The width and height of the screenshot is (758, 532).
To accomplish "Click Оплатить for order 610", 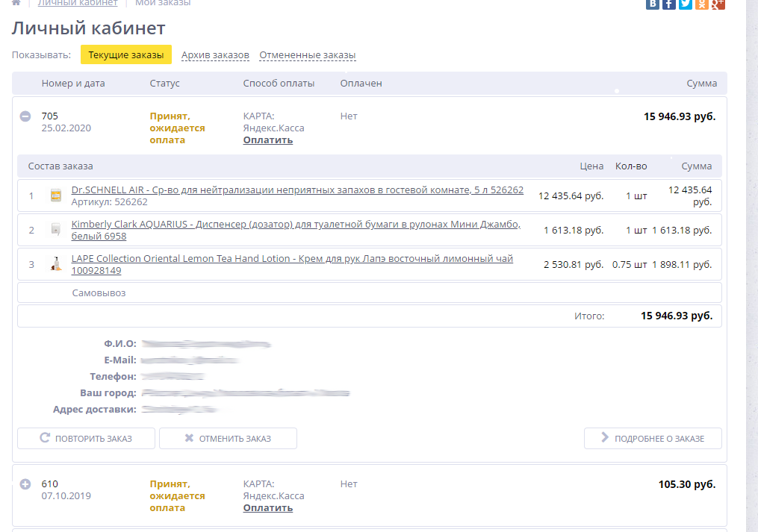I will click(x=268, y=508).
